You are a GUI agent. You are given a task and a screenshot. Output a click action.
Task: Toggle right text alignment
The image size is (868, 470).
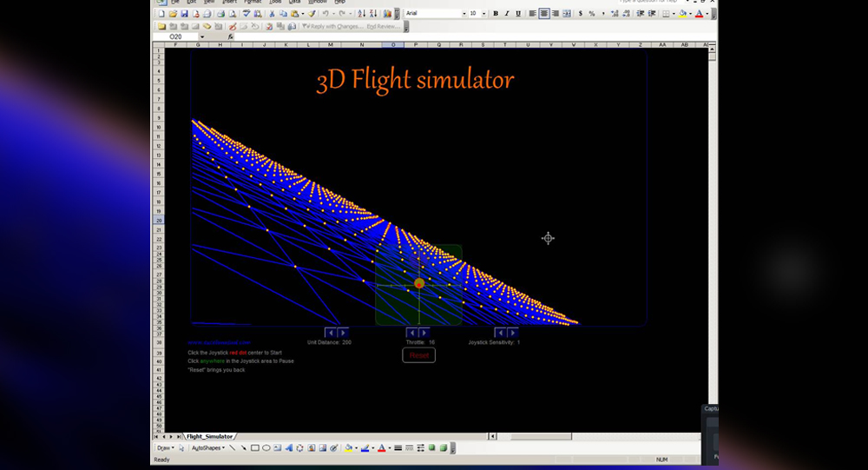click(x=556, y=13)
